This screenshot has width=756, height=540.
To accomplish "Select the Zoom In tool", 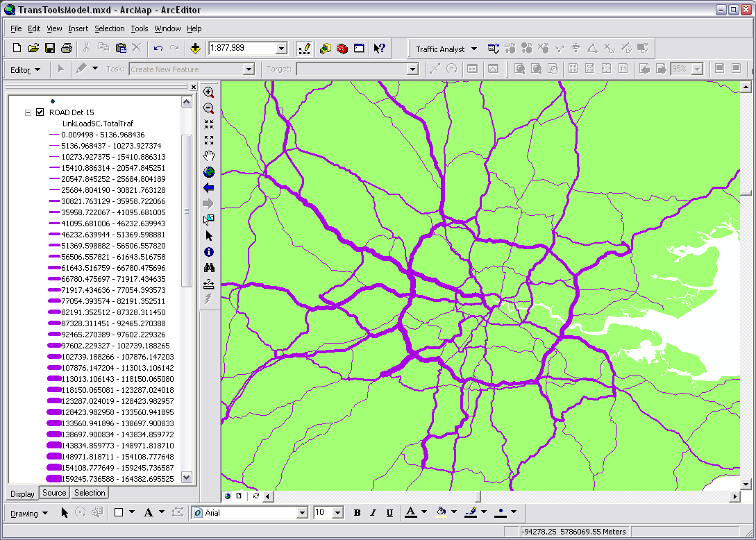I will click(209, 92).
